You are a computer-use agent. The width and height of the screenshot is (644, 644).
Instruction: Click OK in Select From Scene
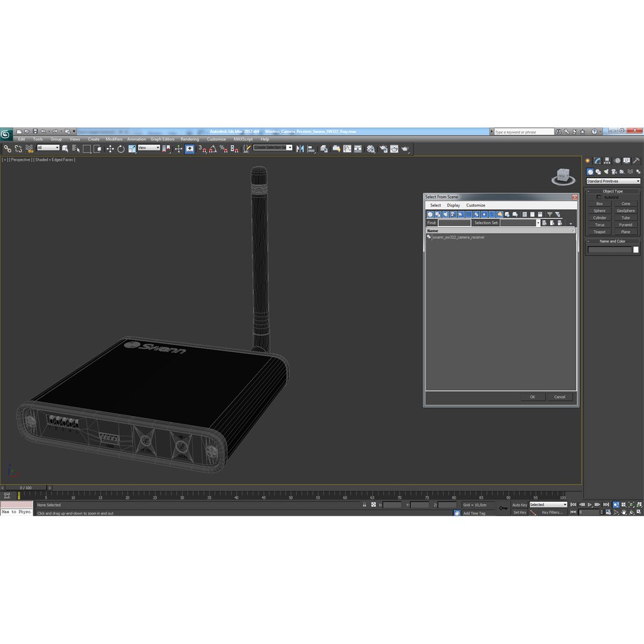pos(532,397)
